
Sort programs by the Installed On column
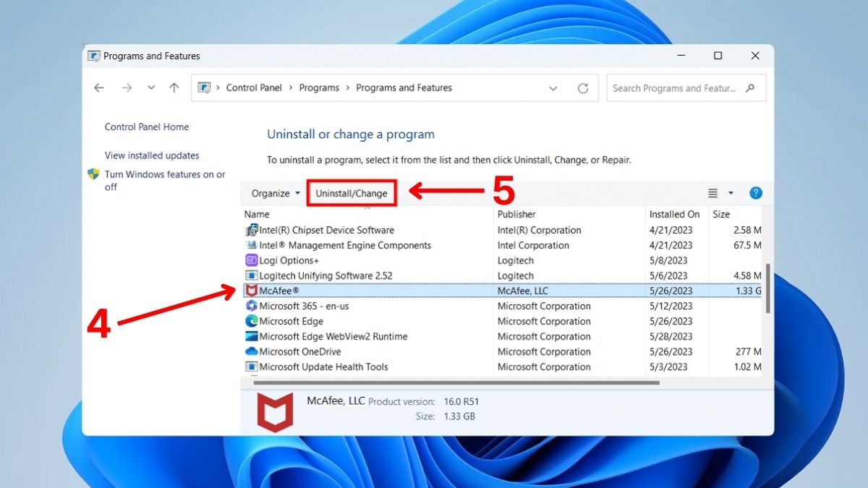(x=675, y=214)
